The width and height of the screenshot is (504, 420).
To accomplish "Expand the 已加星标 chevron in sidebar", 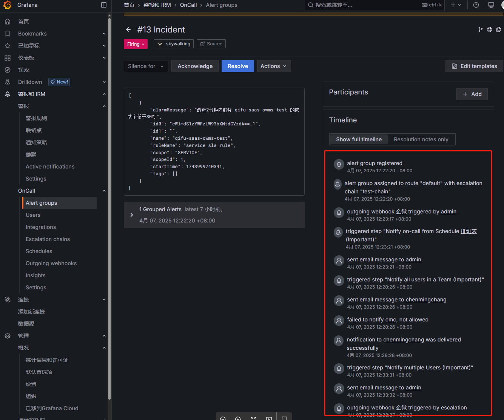I will pos(104,46).
